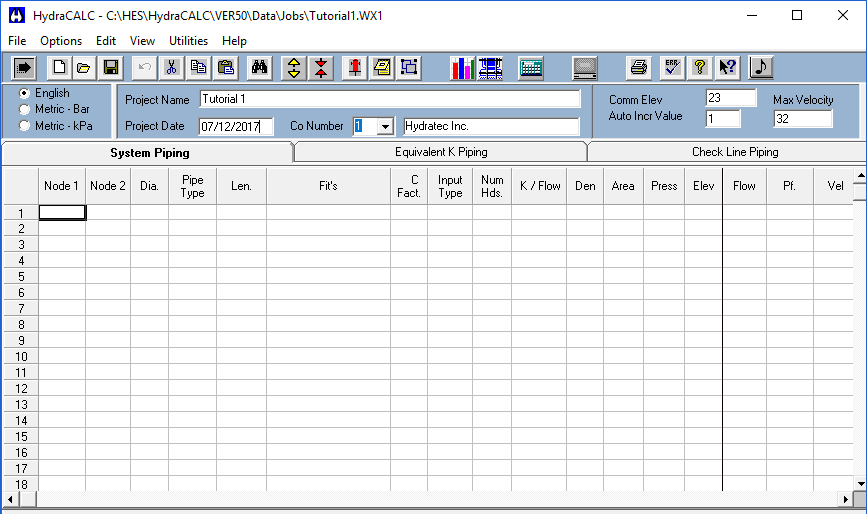The width and height of the screenshot is (867, 514).
Task: Click the black arrow run icon in toolbar
Action: click(24, 68)
